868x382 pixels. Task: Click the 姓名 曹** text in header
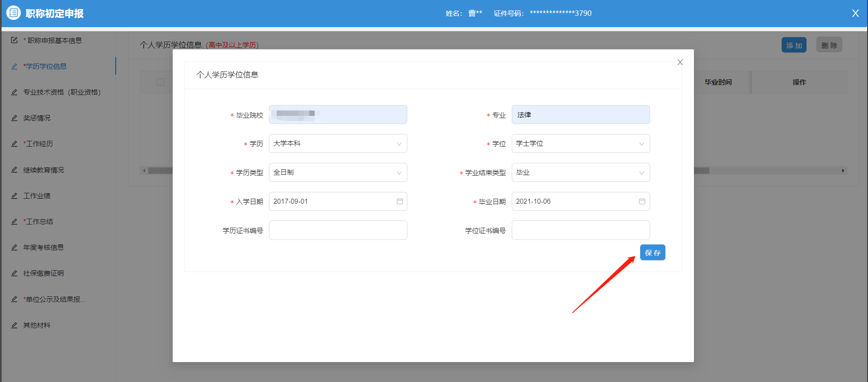(x=464, y=13)
